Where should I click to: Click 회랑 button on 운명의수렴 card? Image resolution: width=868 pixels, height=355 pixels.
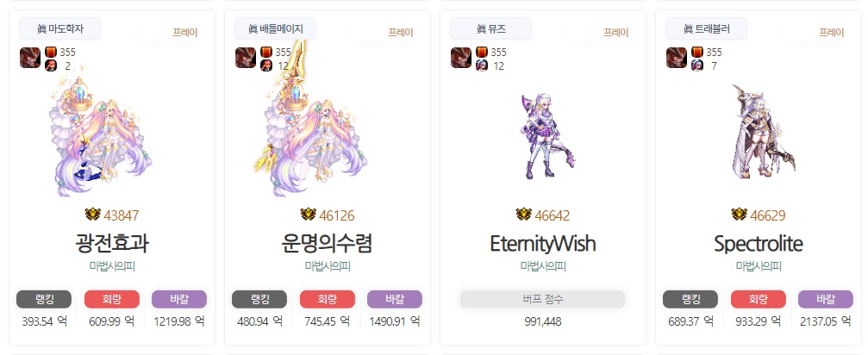(328, 300)
